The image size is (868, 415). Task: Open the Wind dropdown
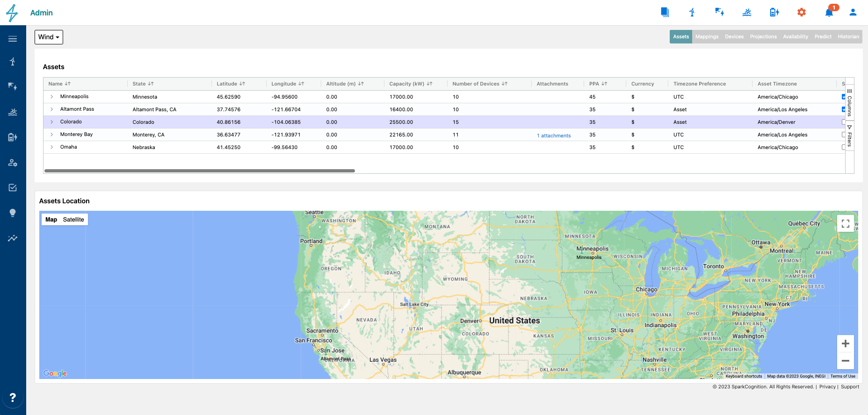click(x=49, y=37)
